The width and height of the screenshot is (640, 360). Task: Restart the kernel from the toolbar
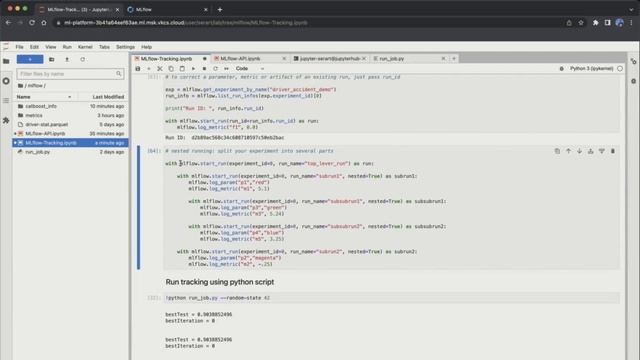pos(215,69)
